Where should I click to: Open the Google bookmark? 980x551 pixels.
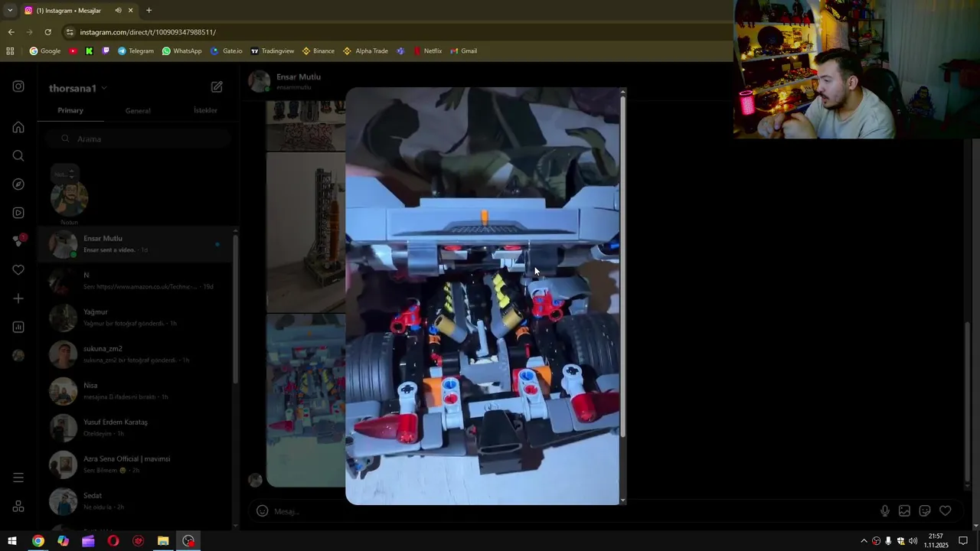click(44, 51)
